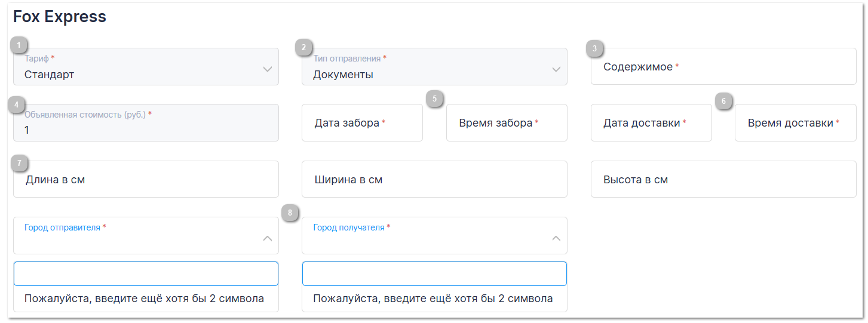The width and height of the screenshot is (868, 323).
Task: Click the Время доставки field
Action: (x=795, y=123)
